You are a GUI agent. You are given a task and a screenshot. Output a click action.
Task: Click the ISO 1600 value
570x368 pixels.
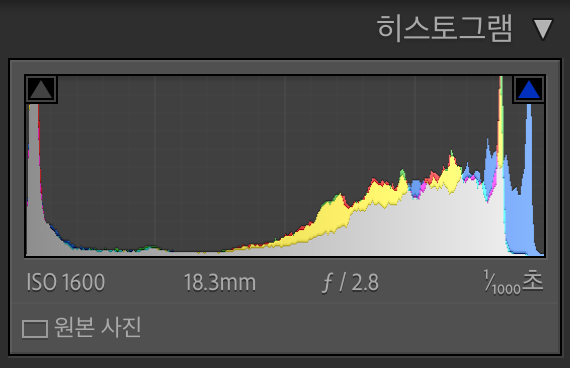tap(66, 282)
